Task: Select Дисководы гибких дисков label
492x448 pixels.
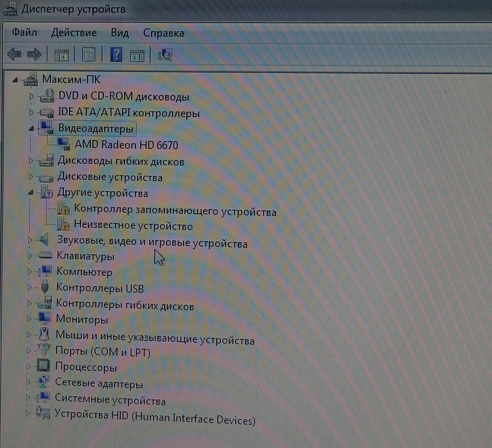Action: [x=121, y=161]
